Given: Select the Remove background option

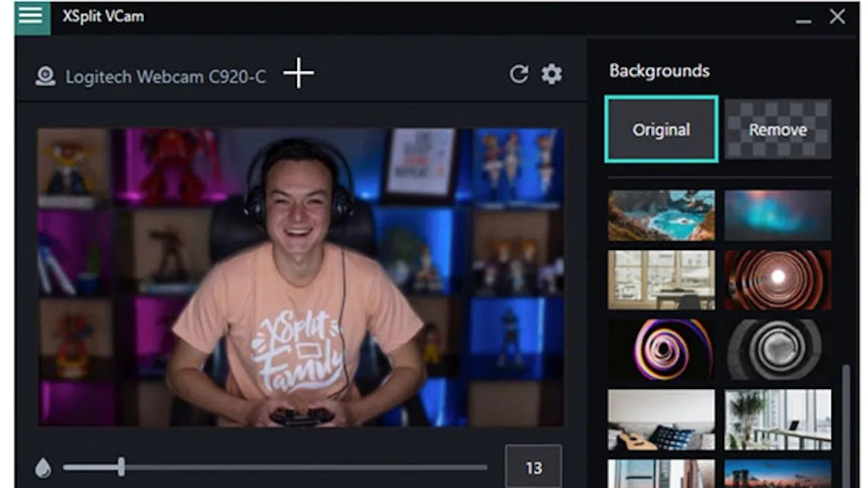Looking at the screenshot, I should click(x=778, y=129).
